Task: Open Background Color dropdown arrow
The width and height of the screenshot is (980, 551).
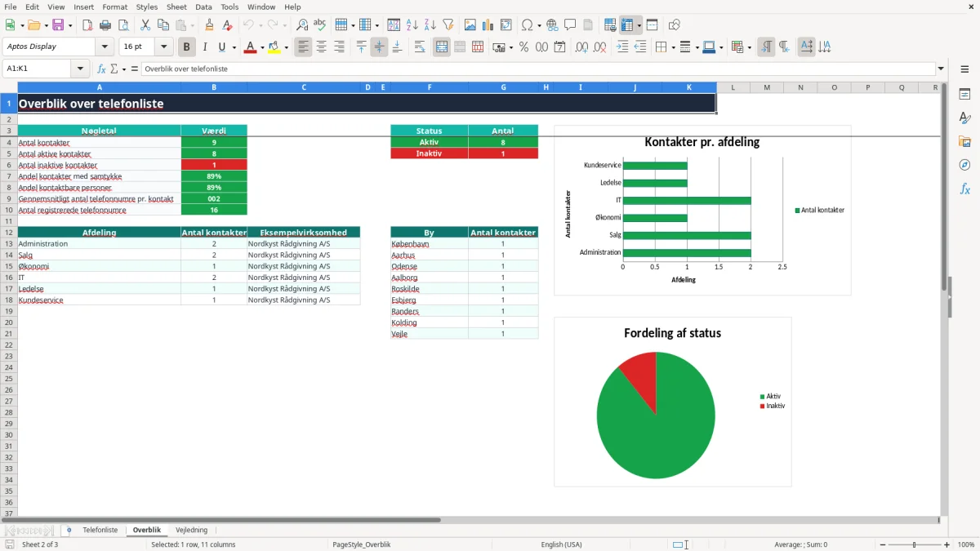Action: [287, 47]
